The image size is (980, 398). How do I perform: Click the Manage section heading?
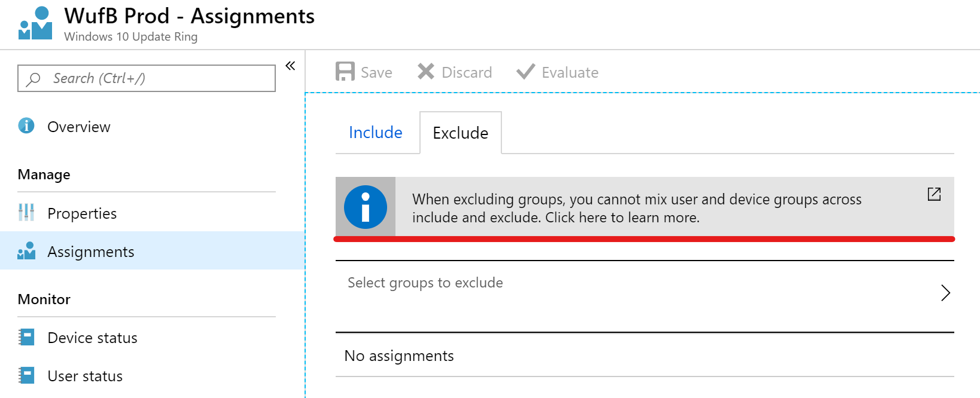point(44,174)
